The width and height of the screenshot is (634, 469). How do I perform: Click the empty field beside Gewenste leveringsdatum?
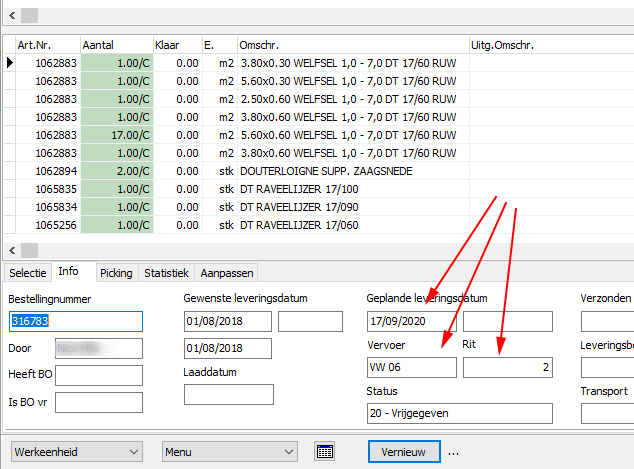311,321
